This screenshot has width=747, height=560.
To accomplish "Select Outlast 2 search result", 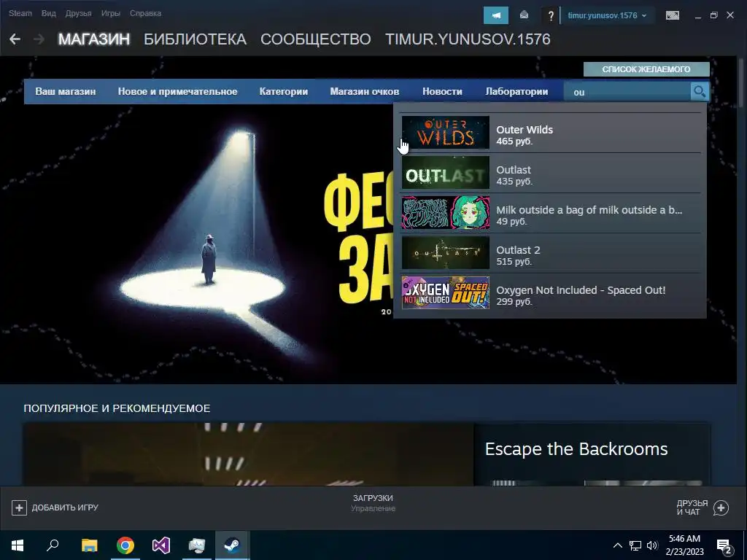I will point(550,253).
